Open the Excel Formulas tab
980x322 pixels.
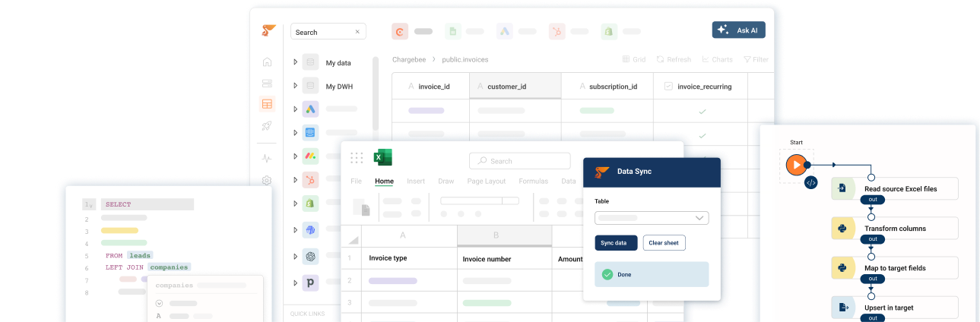tap(533, 182)
